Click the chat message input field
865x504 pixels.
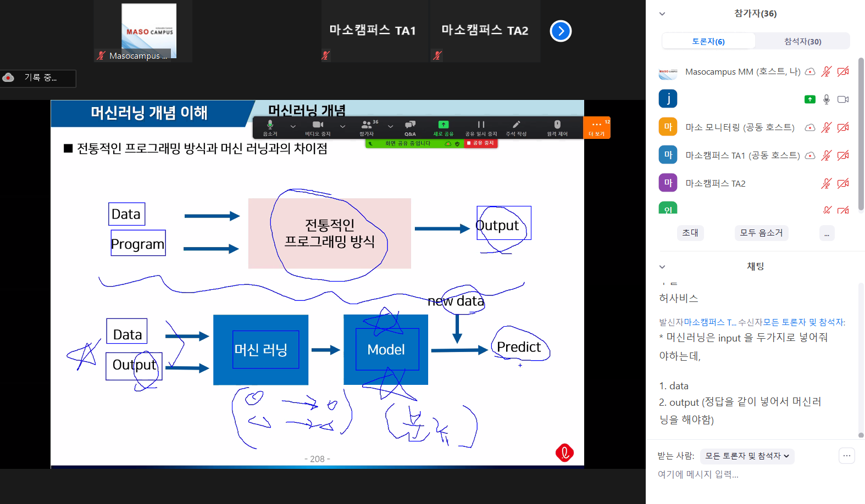747,474
